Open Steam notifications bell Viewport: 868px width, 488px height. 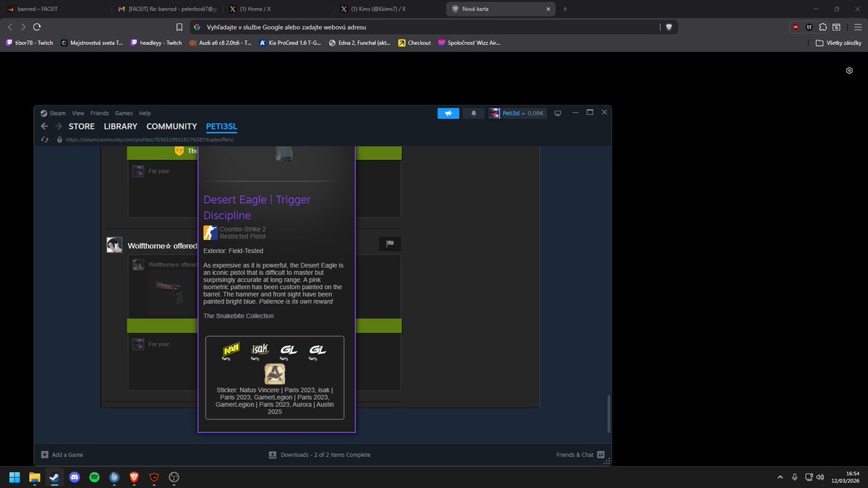(474, 113)
